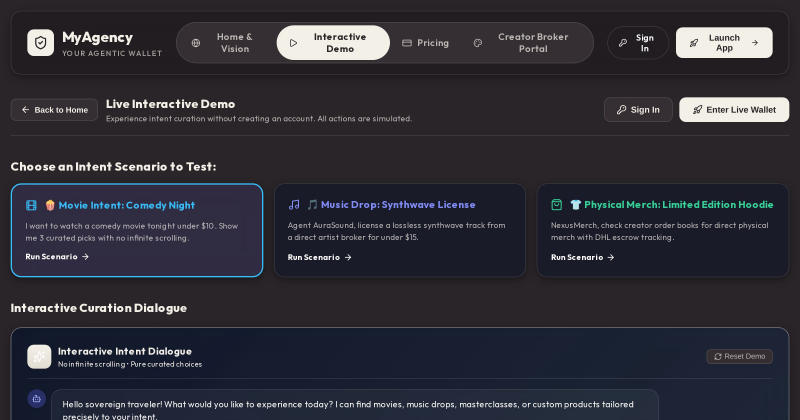Select the Movie Intent: Comedy Night card

point(137,230)
